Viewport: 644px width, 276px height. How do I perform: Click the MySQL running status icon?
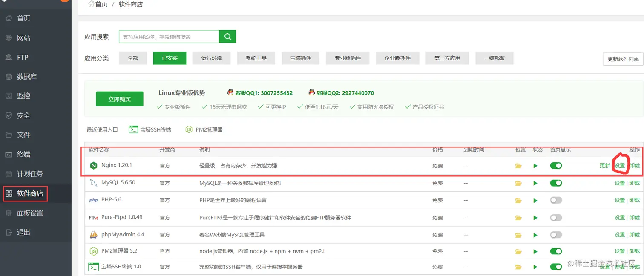536,183
